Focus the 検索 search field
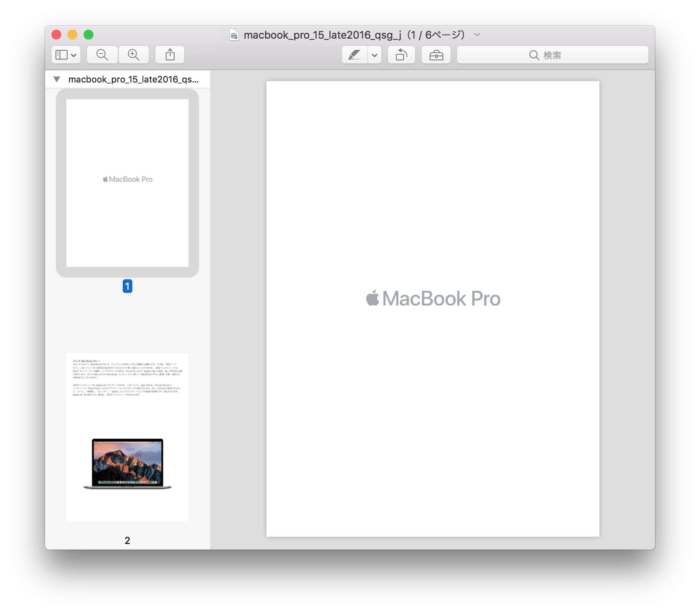Image resolution: width=700 pixels, height=614 pixels. pos(553,55)
